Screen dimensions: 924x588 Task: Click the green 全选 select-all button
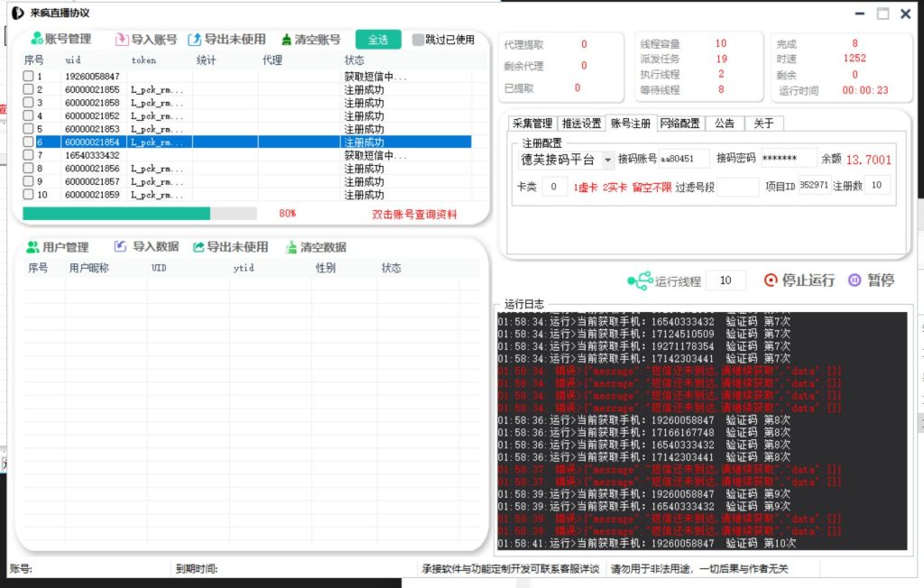tap(378, 40)
